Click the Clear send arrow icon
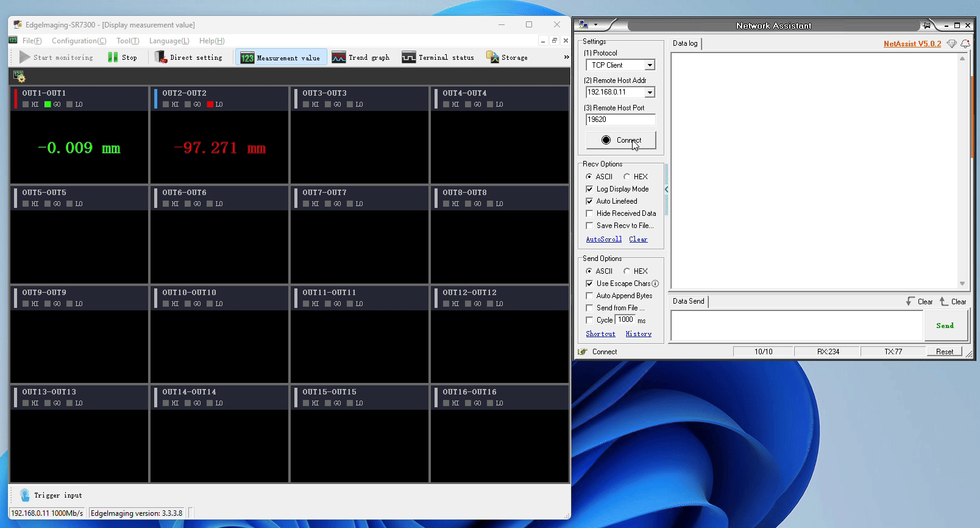Viewport: 980px width, 528px height. tap(943, 301)
